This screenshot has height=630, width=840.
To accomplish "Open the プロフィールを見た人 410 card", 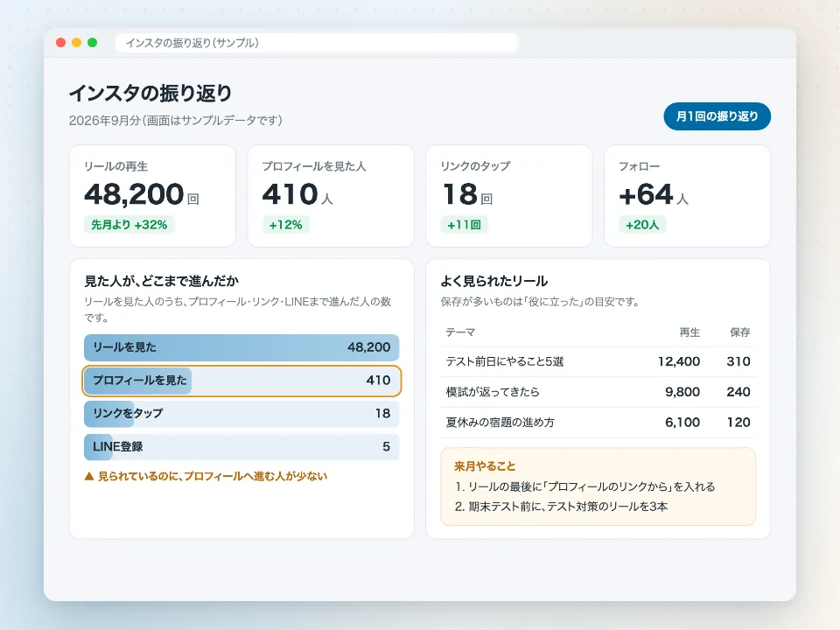I will pyautogui.click(x=331, y=196).
